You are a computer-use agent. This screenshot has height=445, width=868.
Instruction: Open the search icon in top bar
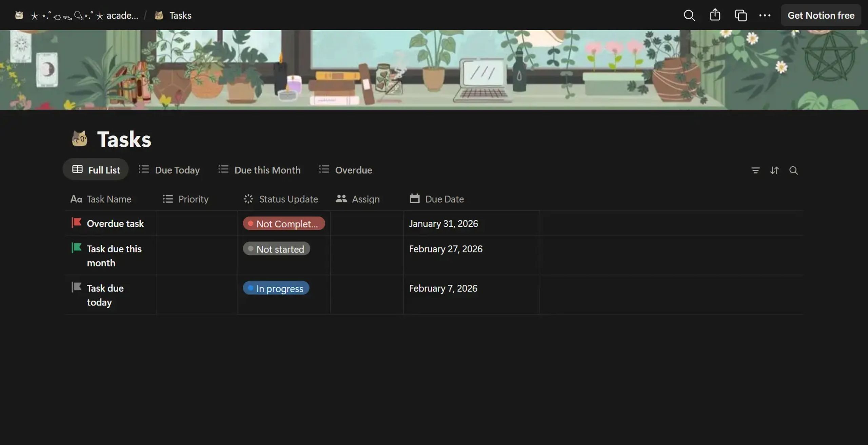689,15
